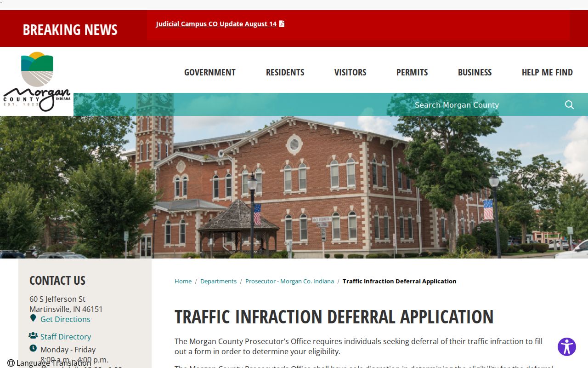Open the accessibility widget icon
Viewport: 588px width, 368px height.
click(567, 347)
